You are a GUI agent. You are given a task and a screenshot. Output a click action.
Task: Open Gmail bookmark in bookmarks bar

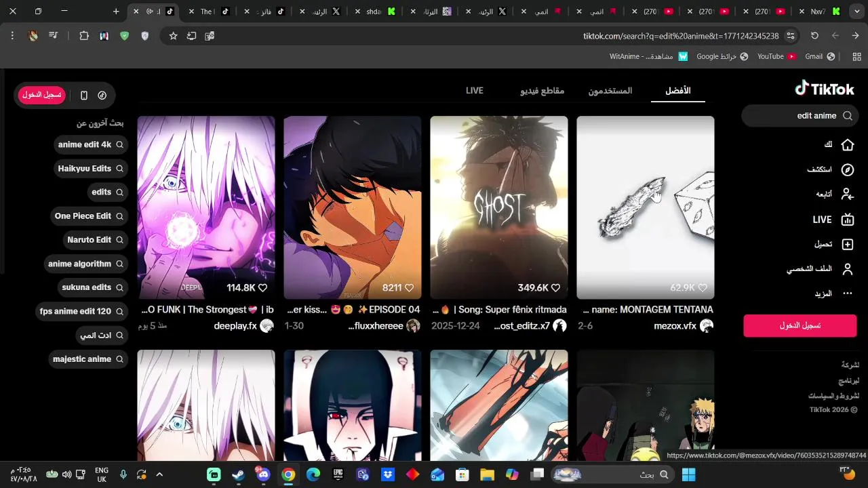[820, 56]
